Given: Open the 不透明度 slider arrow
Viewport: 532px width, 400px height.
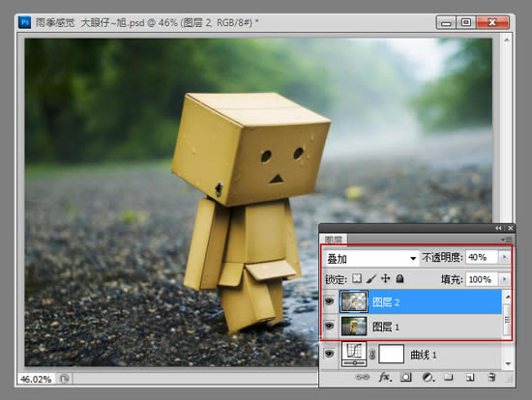Looking at the screenshot, I should coord(505,258).
